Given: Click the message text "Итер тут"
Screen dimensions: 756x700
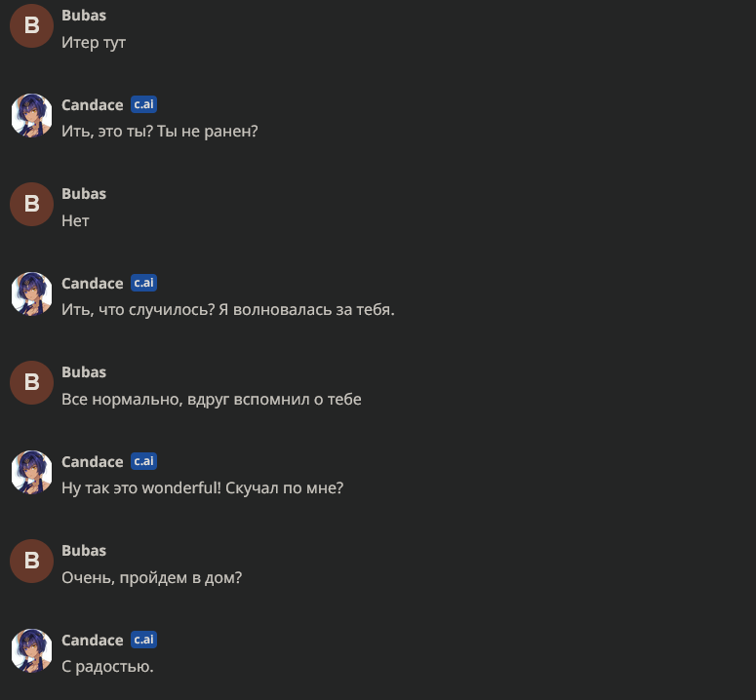Looking at the screenshot, I should (x=94, y=43).
